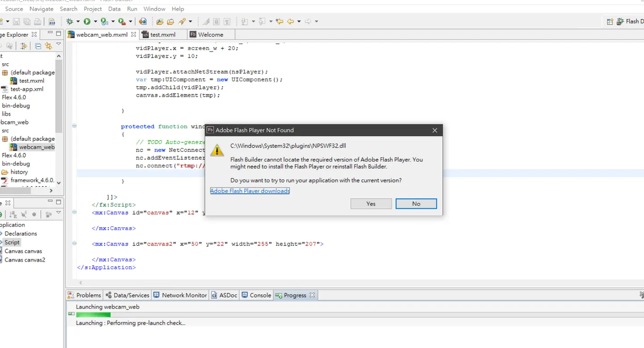
Task: Click the green launch progress bar
Action: pos(93,314)
